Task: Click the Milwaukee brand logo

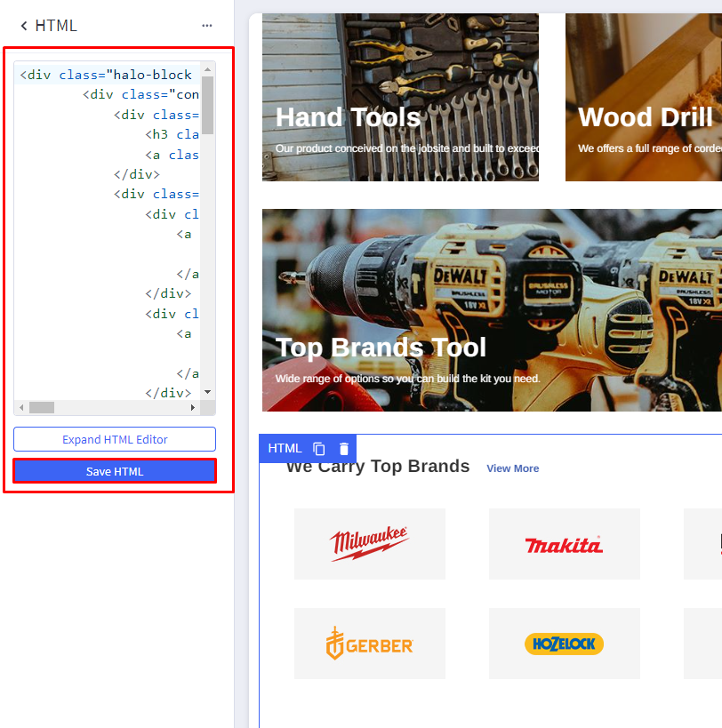Action: pos(370,544)
